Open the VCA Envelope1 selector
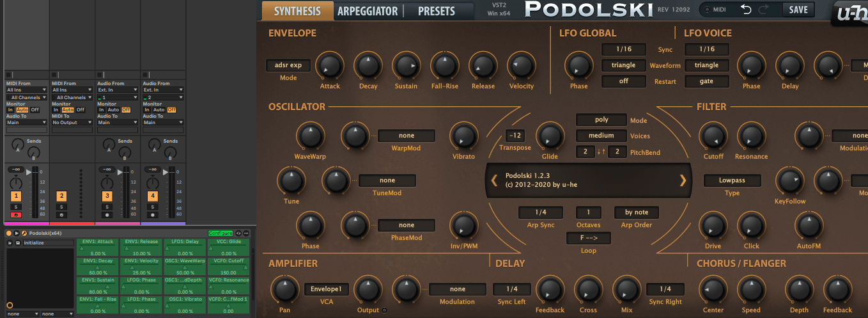Screen dimensions: 868x318 [327, 289]
